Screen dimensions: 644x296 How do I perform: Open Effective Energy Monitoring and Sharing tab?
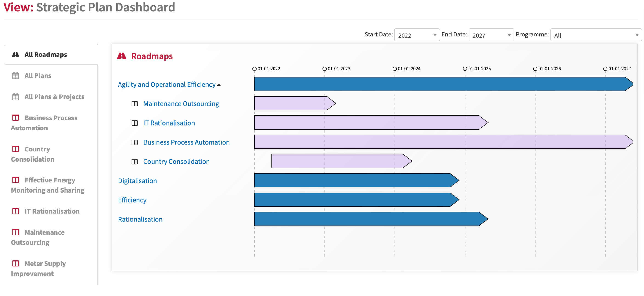coord(51,185)
